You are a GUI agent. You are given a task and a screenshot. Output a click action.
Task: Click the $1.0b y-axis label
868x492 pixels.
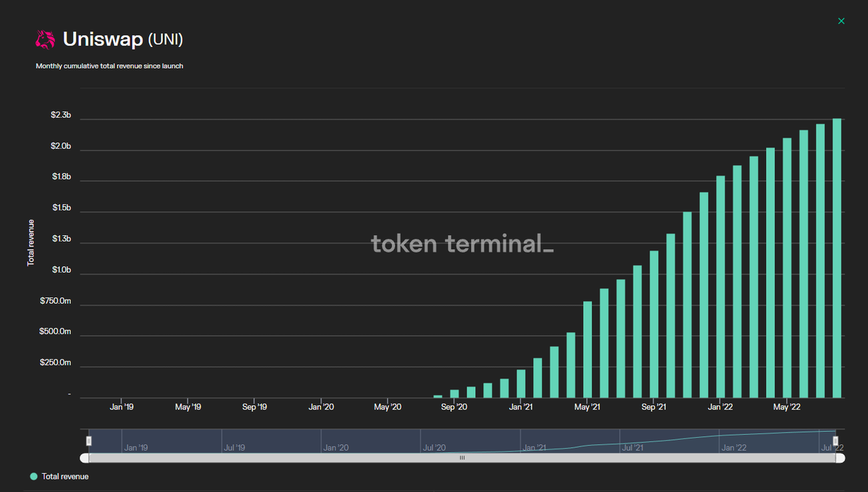click(x=61, y=270)
